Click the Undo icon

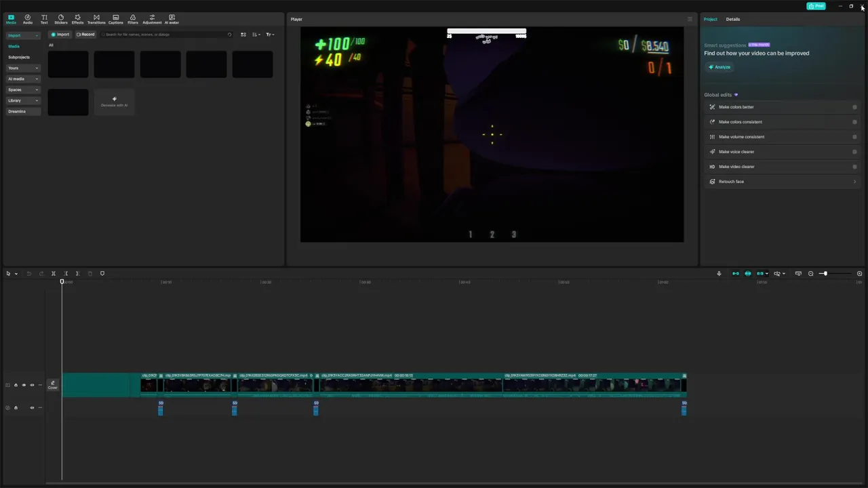click(x=29, y=273)
